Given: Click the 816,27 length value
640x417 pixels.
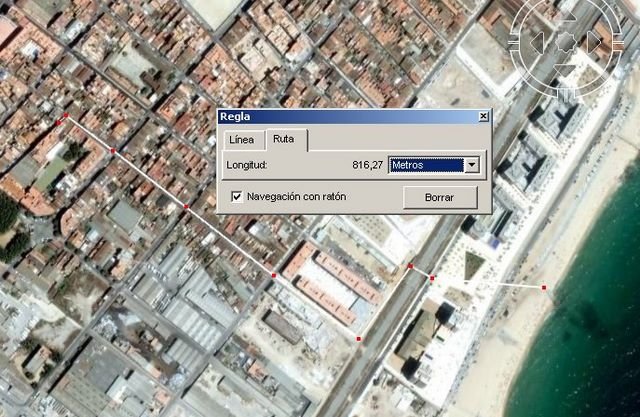Looking at the screenshot, I should [367, 165].
